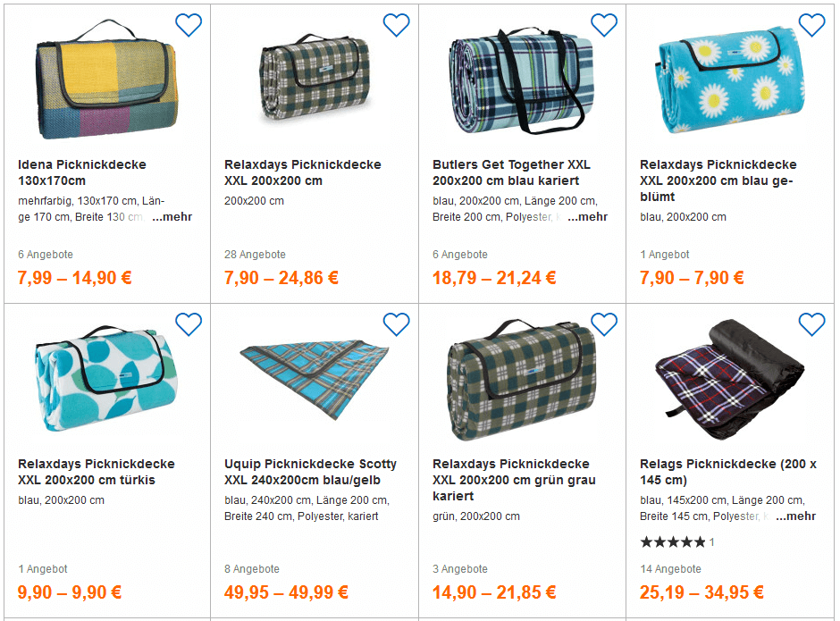Save the blue flowered Relaxdays blanket to favorites

click(x=811, y=25)
